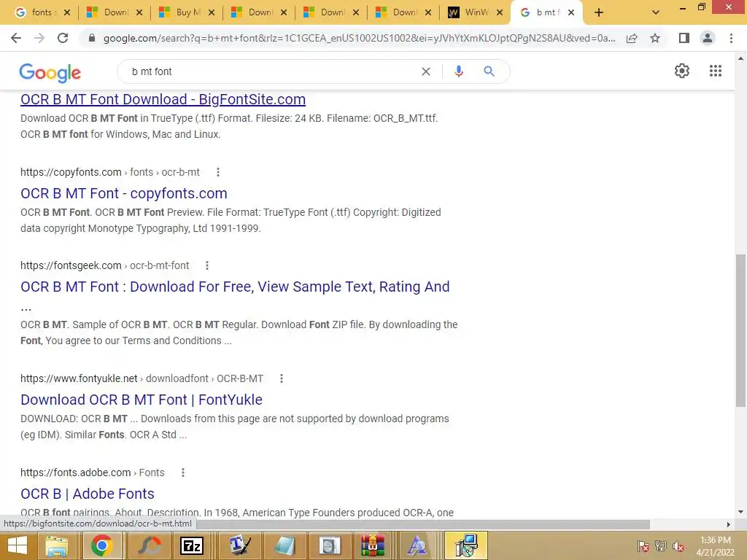Expand the tab search dropdown arrow

coord(656,13)
